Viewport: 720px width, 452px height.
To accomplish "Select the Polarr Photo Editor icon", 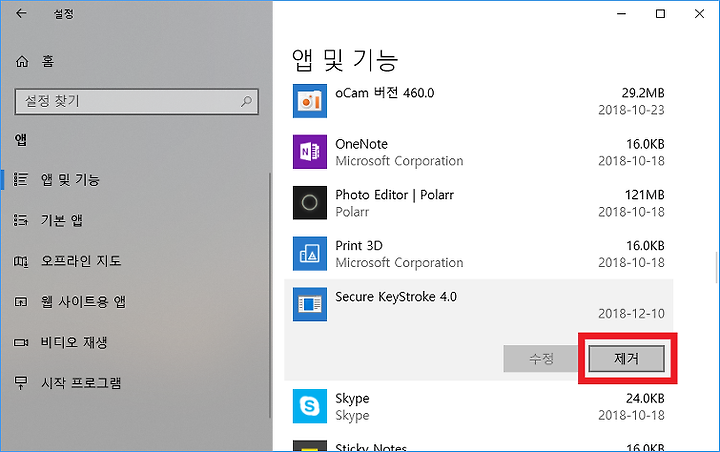I will tap(310, 203).
